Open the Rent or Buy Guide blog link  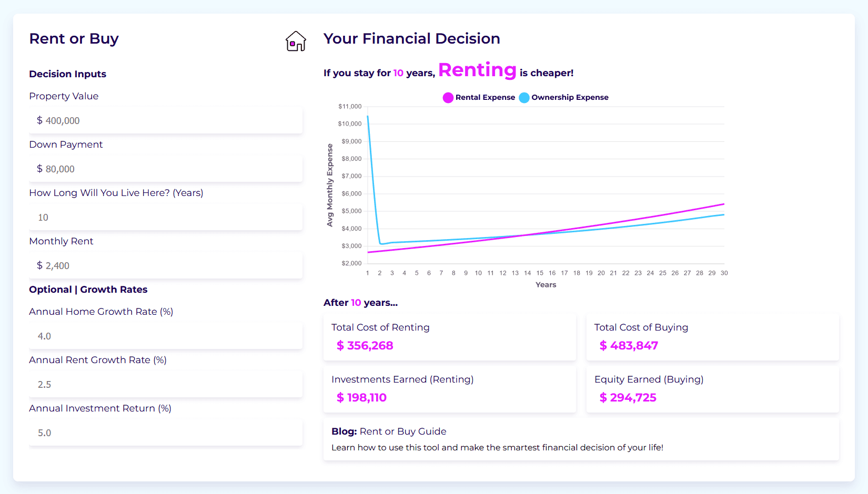pos(403,431)
